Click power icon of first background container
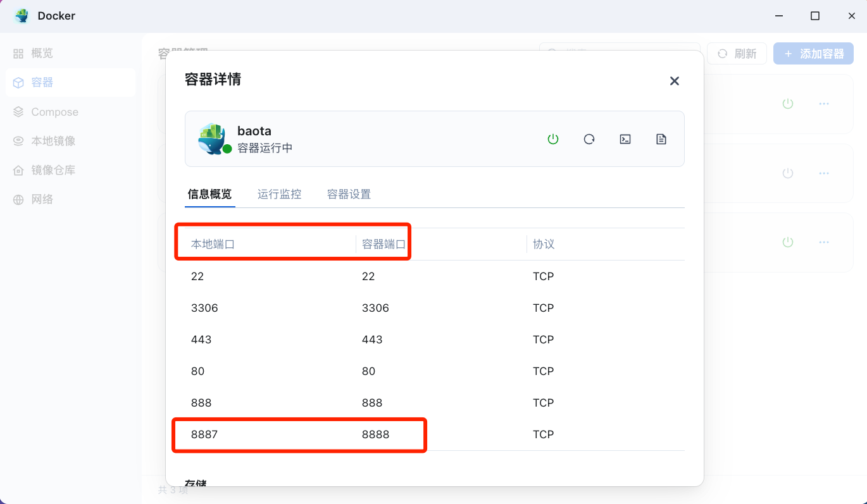Viewport: 867px width, 504px height. tap(788, 104)
